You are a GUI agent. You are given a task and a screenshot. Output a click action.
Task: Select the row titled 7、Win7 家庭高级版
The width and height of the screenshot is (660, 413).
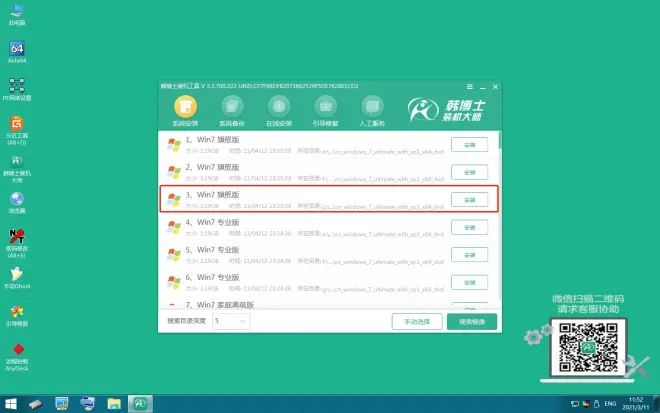[x=328, y=304]
